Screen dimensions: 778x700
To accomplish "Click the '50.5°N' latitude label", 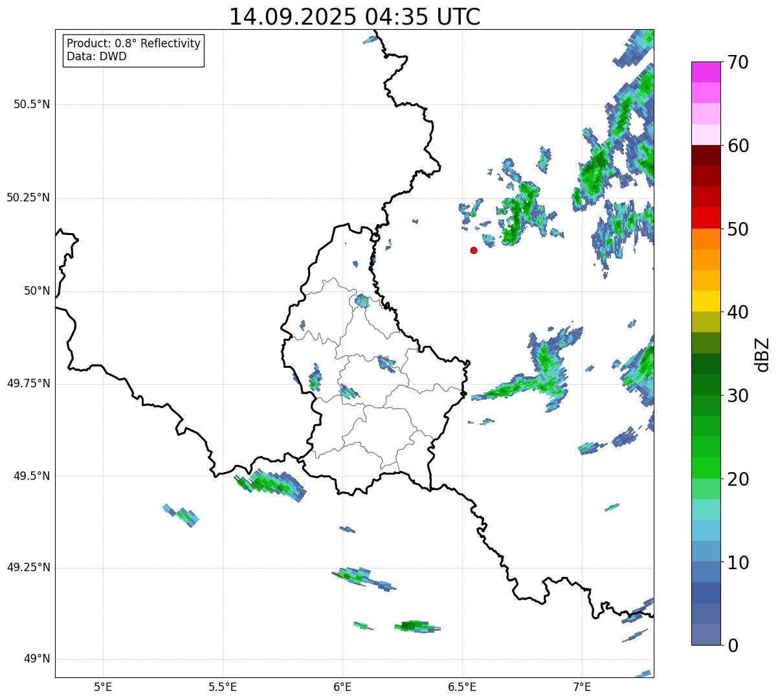I will point(32,104).
